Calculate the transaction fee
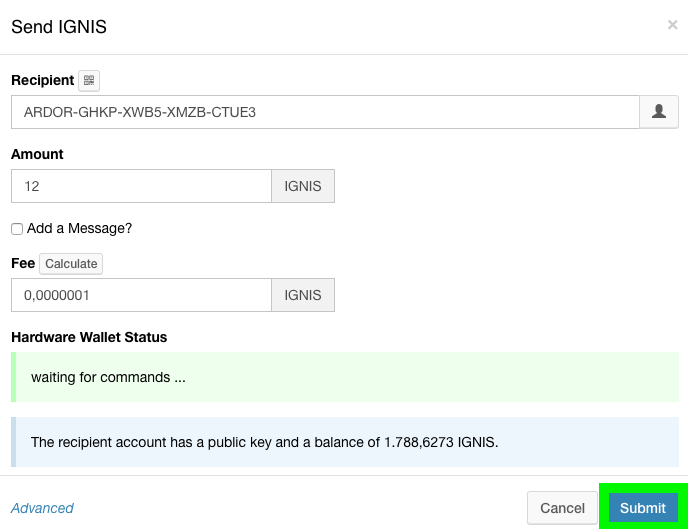The width and height of the screenshot is (688, 529). (x=71, y=264)
